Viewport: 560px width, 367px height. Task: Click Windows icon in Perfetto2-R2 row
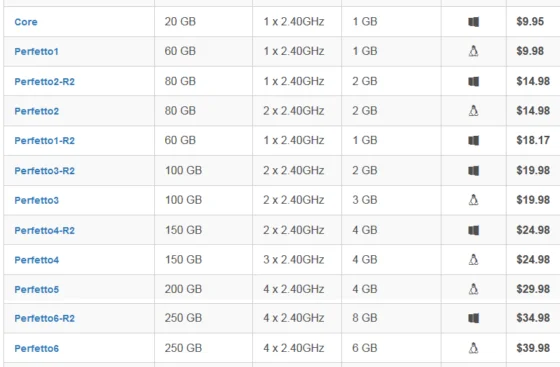[474, 81]
